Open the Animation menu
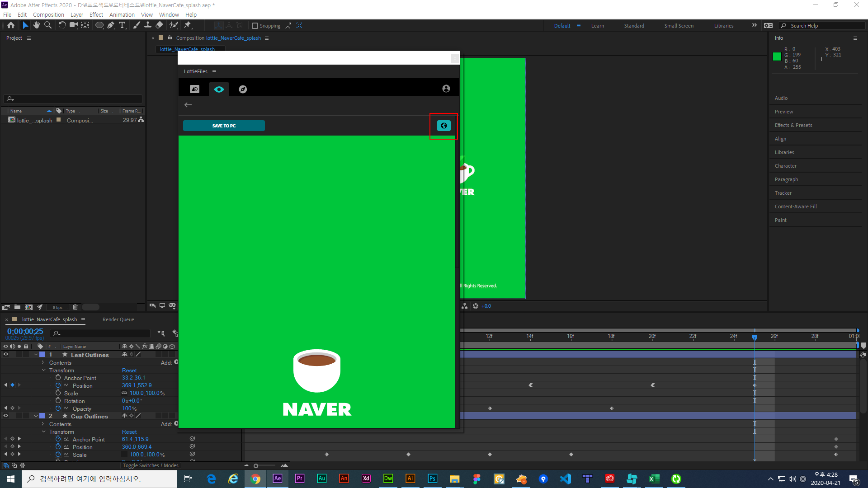868x488 pixels. point(122,14)
